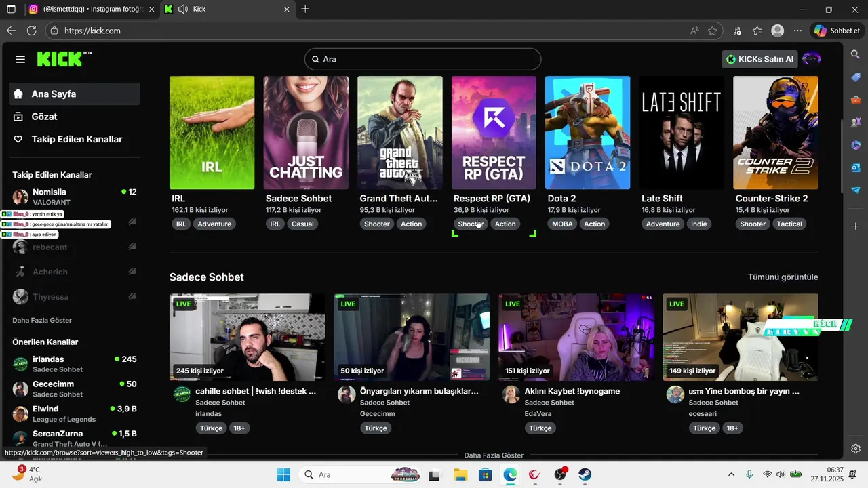Click KICKs Satın Al button
The height and width of the screenshot is (488, 868).
click(x=759, y=59)
